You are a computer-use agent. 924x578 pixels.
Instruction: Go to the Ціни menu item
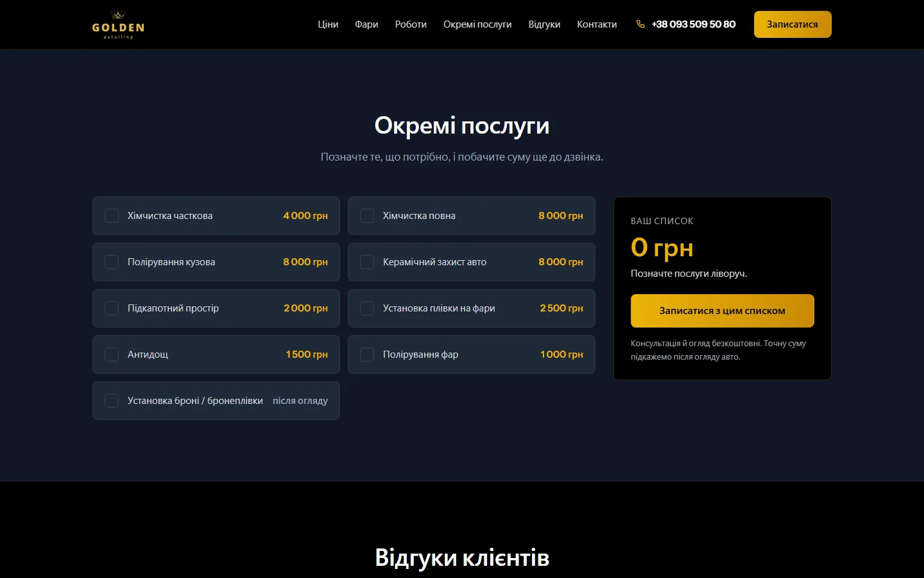pos(328,24)
